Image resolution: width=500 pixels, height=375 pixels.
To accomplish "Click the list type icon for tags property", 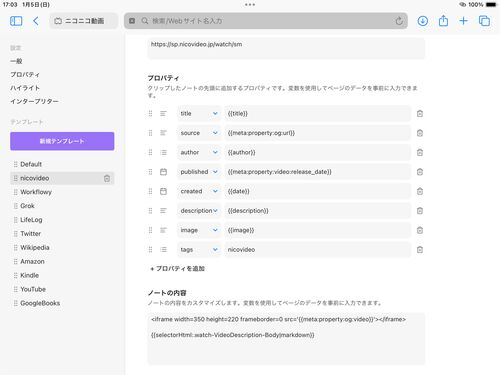I will click(x=163, y=250).
